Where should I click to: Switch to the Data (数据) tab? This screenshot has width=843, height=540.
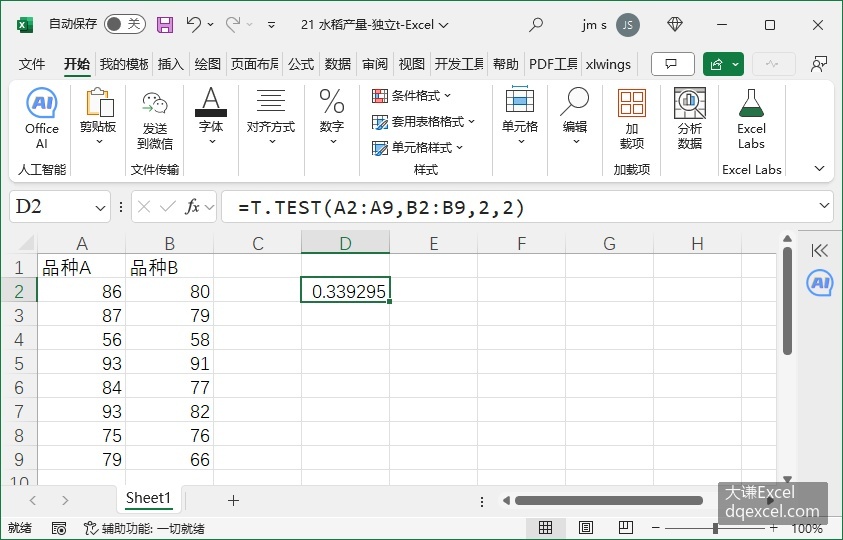(x=338, y=65)
